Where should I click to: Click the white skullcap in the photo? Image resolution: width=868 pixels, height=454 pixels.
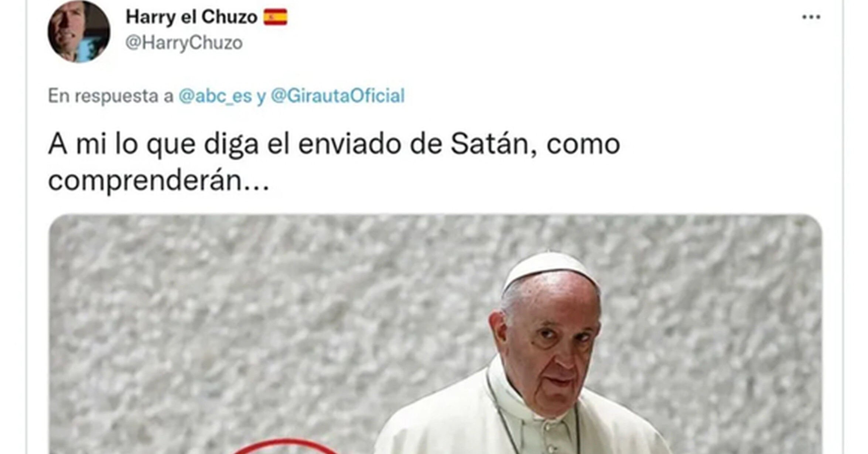pos(549,269)
